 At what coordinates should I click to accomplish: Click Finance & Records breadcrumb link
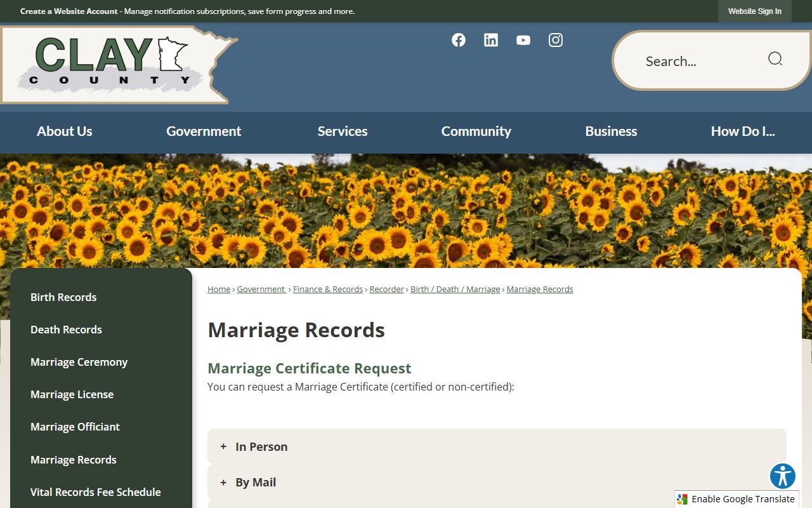(x=328, y=289)
